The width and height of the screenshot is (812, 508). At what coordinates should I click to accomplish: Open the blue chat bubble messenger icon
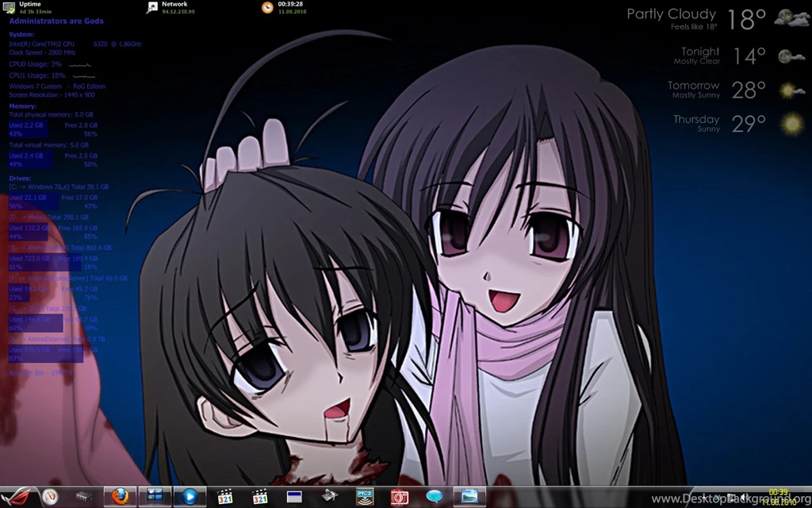click(x=434, y=497)
